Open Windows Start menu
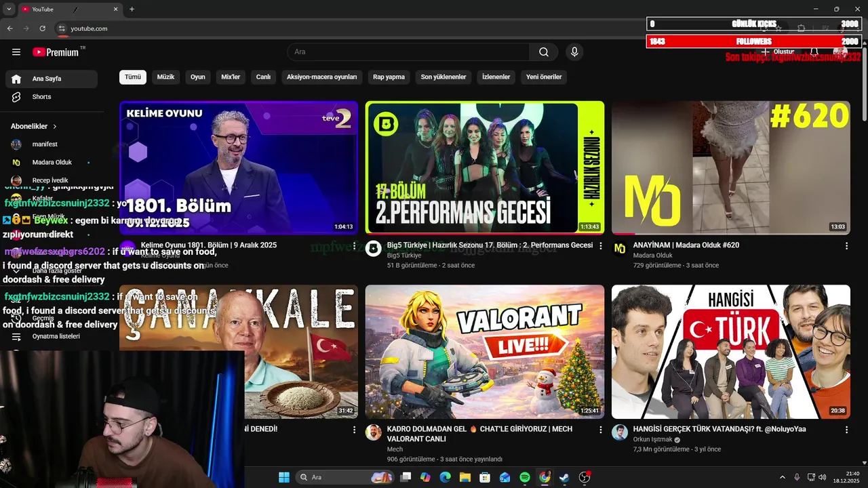 click(x=284, y=477)
